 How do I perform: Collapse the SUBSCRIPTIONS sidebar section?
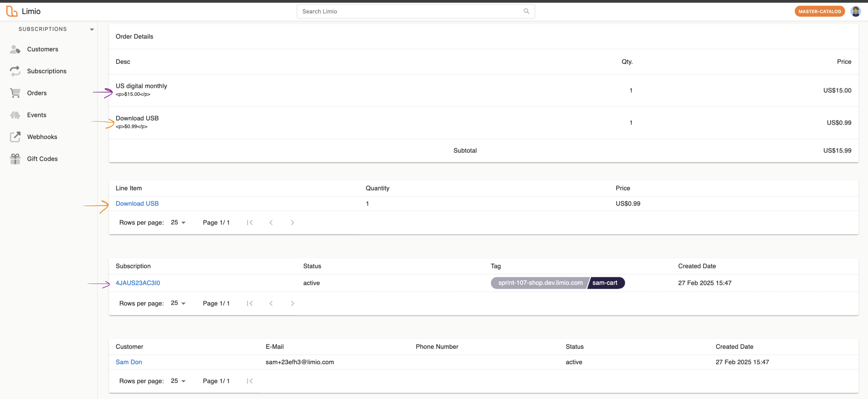[92, 29]
